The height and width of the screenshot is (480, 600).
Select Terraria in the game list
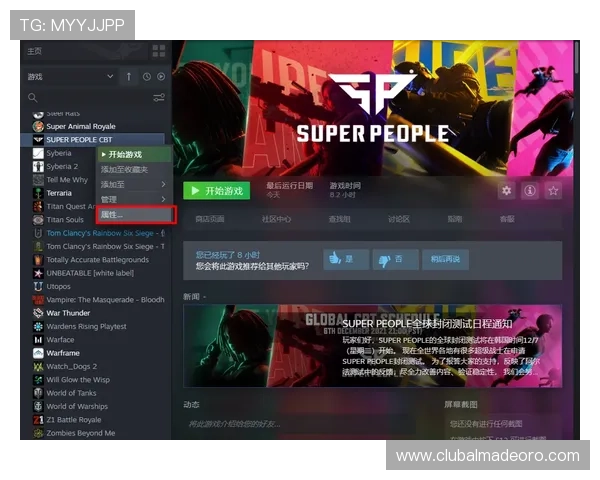pyautogui.click(x=58, y=192)
